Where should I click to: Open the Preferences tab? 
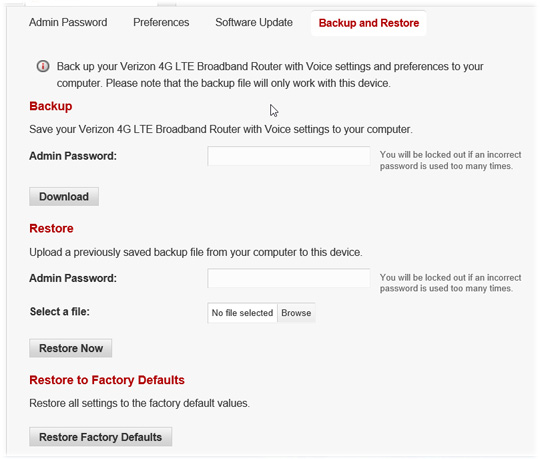[x=161, y=22]
